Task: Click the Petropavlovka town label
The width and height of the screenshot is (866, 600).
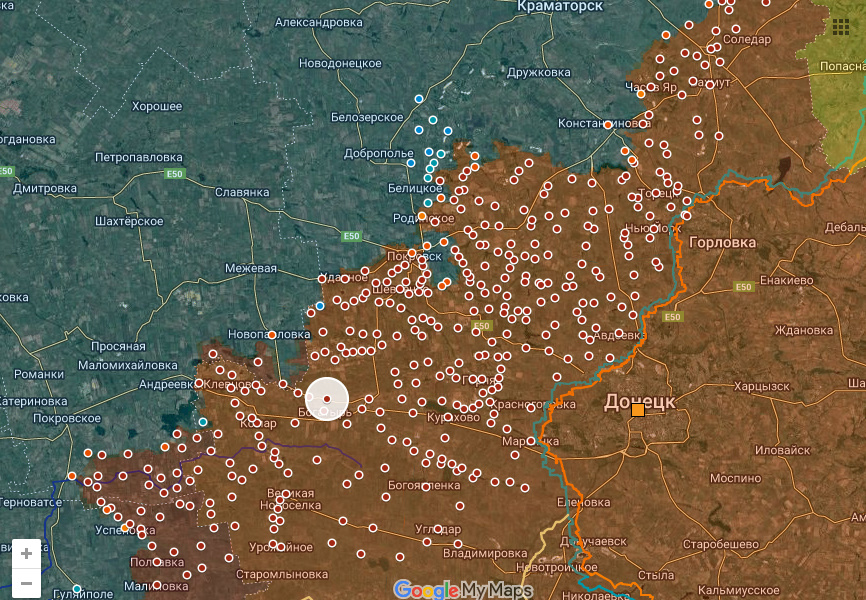Action: tap(139, 158)
